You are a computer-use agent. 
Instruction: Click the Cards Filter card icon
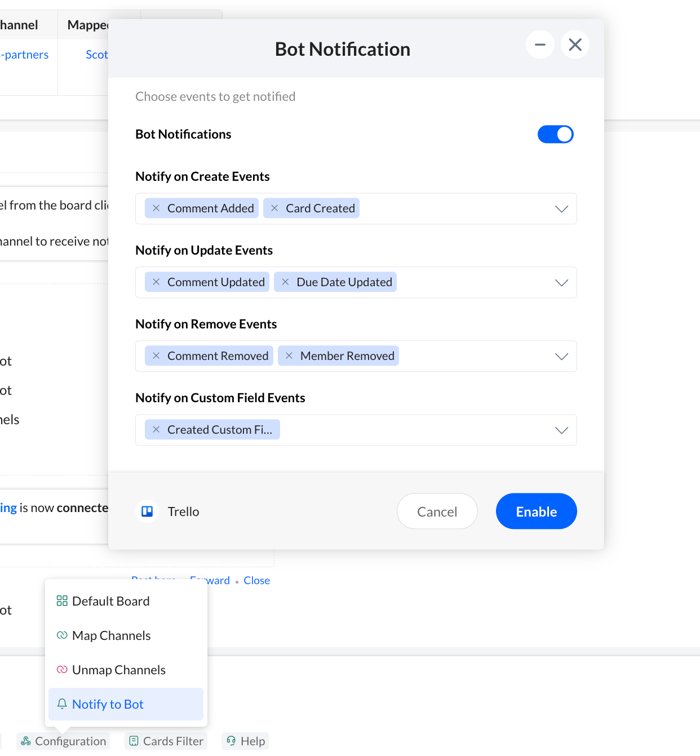point(134,741)
